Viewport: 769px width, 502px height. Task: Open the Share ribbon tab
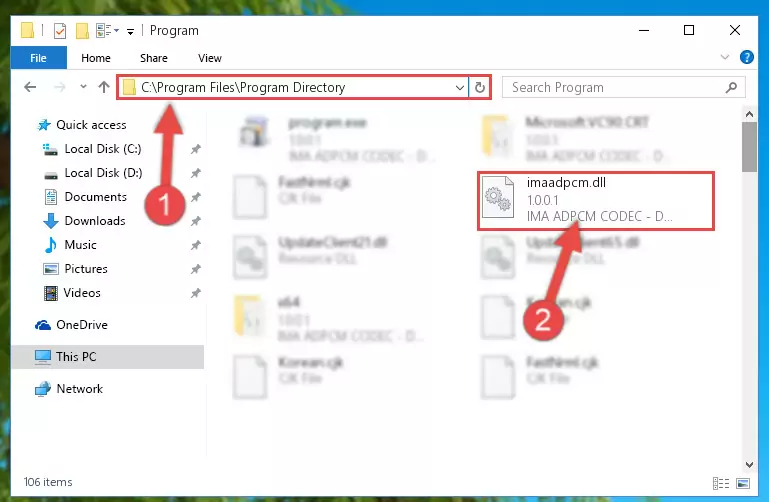[154, 58]
